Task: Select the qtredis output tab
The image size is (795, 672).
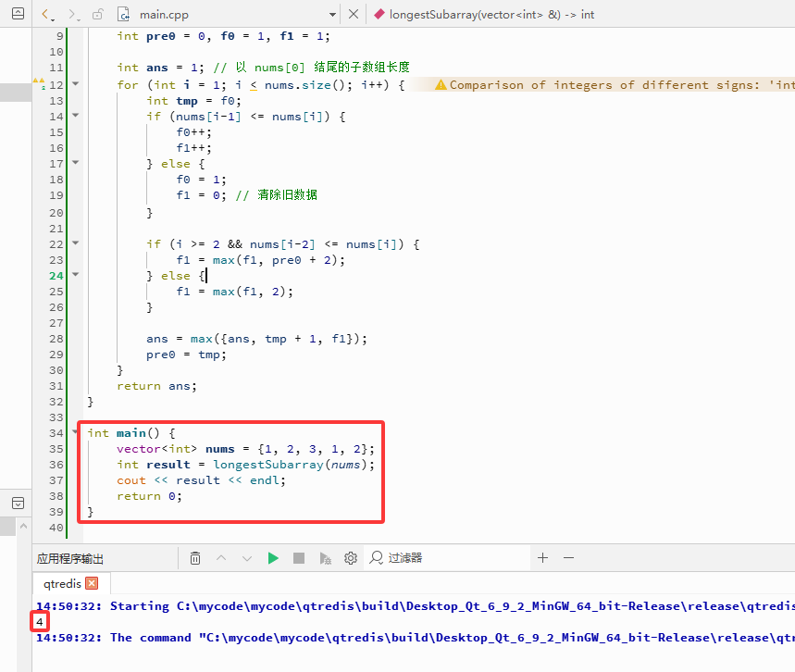Action: [x=62, y=584]
